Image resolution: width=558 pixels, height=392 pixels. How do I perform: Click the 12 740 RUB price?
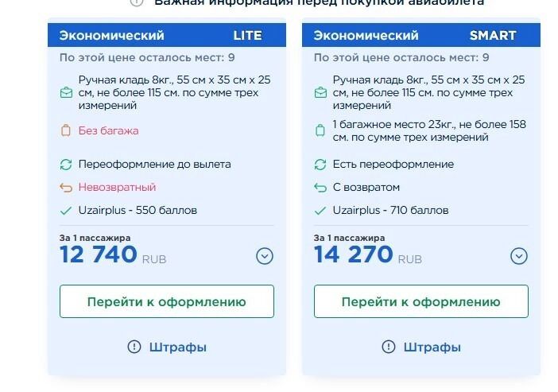click(98, 254)
